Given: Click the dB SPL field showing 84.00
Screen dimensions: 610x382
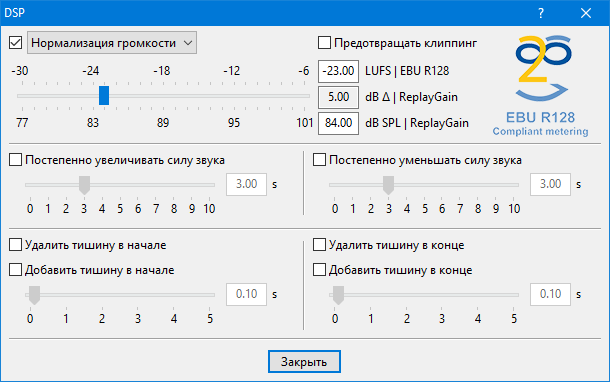Looking at the screenshot, I should [338, 123].
